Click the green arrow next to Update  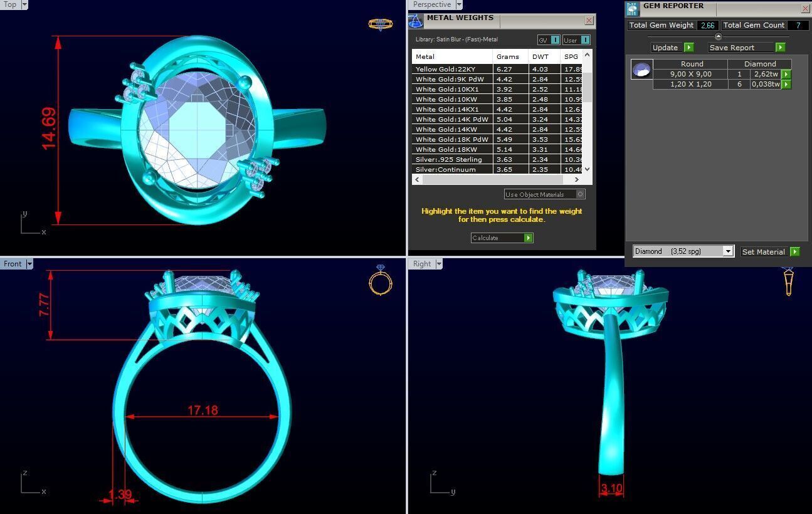point(688,48)
